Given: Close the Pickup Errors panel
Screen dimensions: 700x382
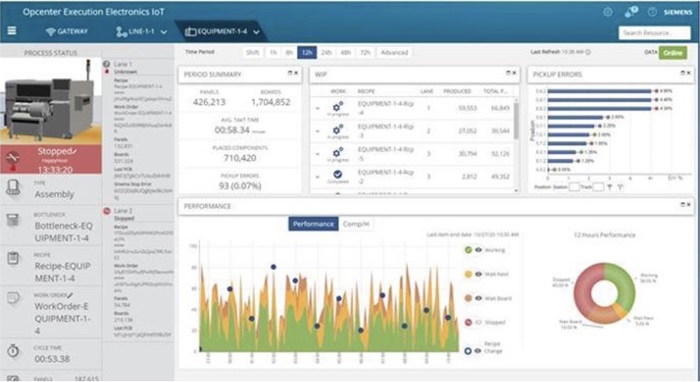Looking at the screenshot, I should tap(689, 73).
